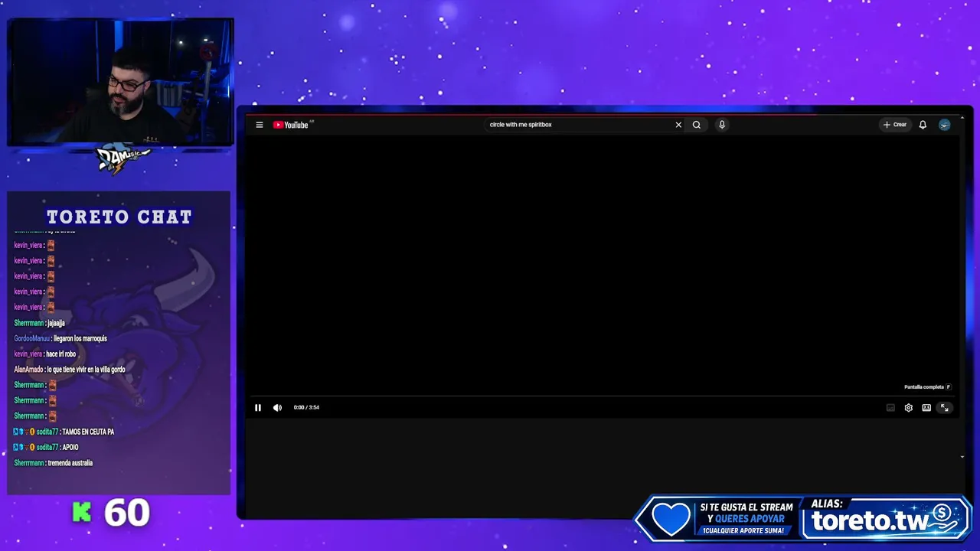This screenshot has height=551, width=980.
Task: Click the page scrollbar down arrow
Action: [x=962, y=457]
